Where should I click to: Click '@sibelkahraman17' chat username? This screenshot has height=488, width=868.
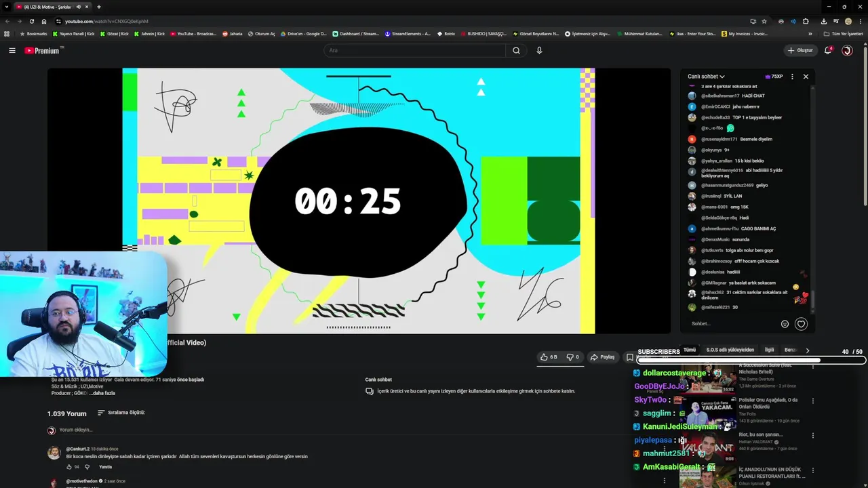tap(720, 96)
